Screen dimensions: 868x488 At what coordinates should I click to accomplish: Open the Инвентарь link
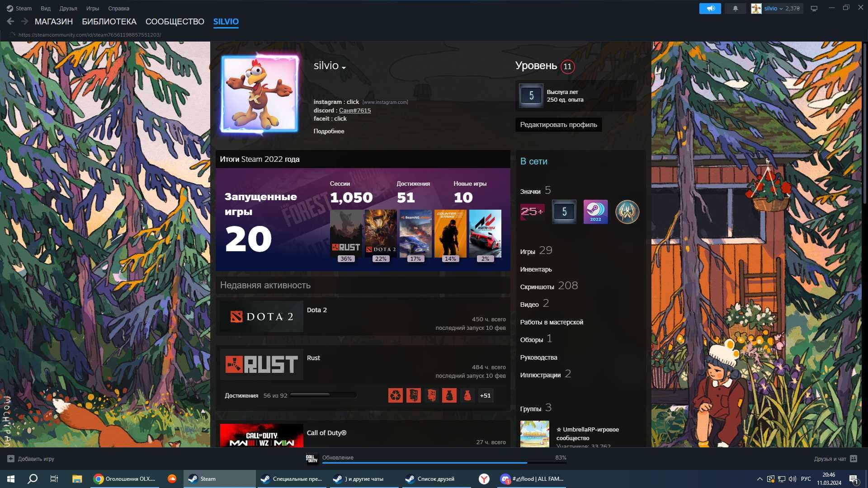(x=536, y=269)
